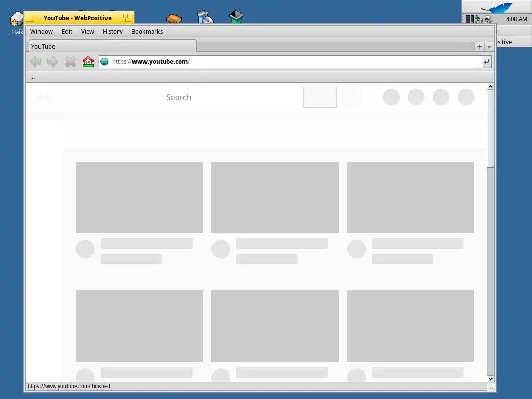The height and width of the screenshot is (399, 532).
Task: Open the Trash icon on the desktop
Action: (236, 17)
